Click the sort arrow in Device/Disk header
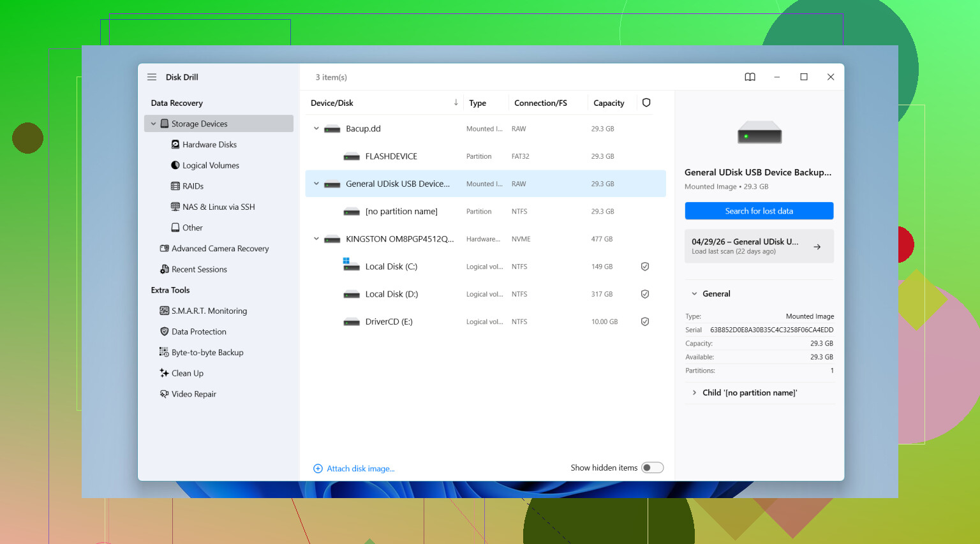This screenshot has width=980, height=544. [x=456, y=103]
